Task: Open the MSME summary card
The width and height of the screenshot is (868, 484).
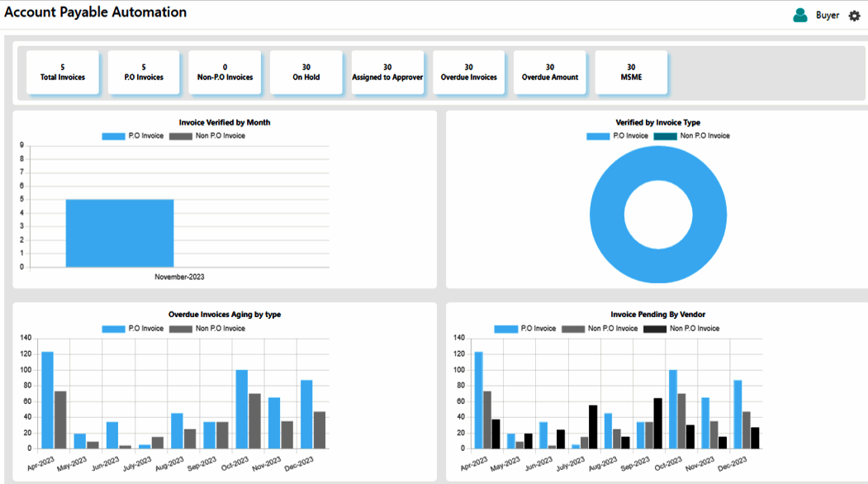Action: [631, 73]
